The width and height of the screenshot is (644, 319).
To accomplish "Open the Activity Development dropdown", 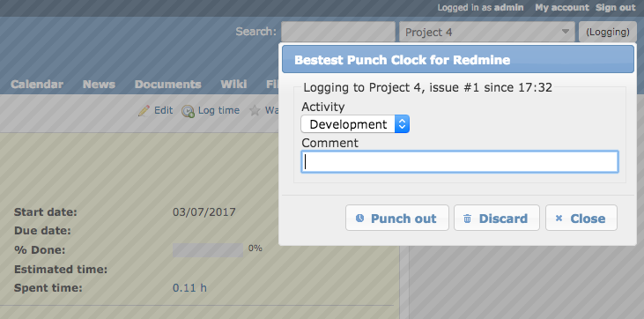I will pyautogui.click(x=355, y=124).
